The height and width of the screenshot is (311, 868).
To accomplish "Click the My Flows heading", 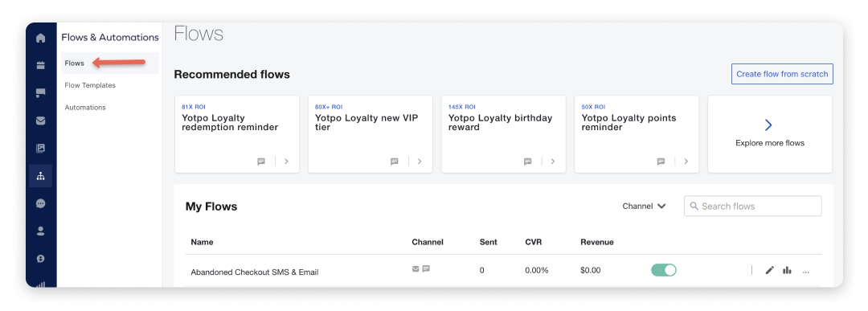I will coord(211,207).
